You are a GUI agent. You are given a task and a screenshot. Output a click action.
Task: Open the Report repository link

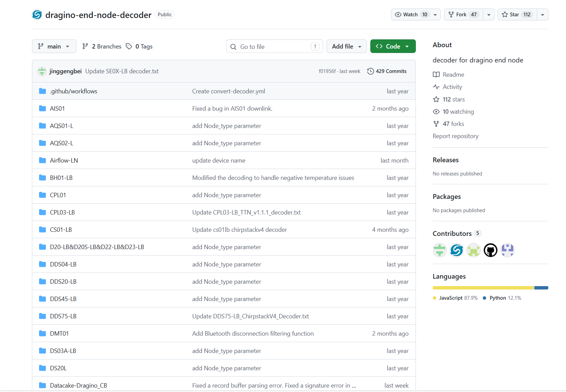click(x=455, y=136)
